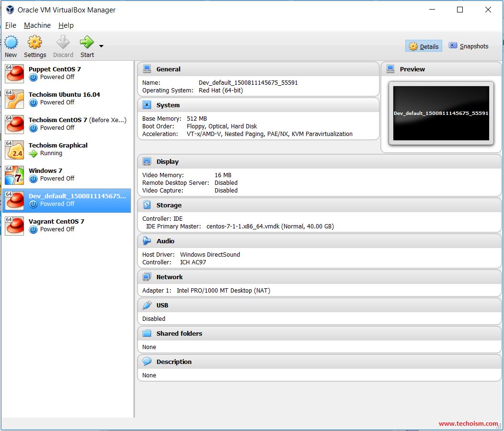The height and width of the screenshot is (431, 504).
Task: Click Powered Off icon under Windows 7
Action: [33, 179]
